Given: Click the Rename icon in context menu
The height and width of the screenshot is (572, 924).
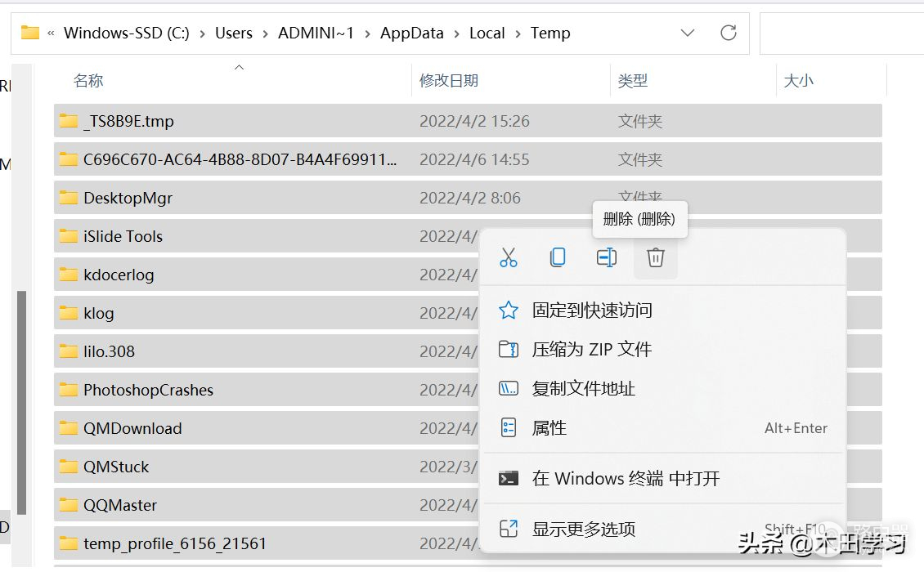Looking at the screenshot, I should tap(606, 257).
